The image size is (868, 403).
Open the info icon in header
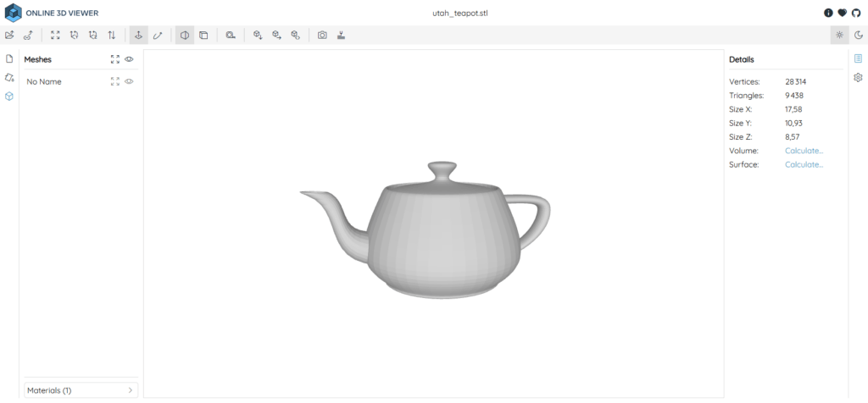[x=828, y=13]
